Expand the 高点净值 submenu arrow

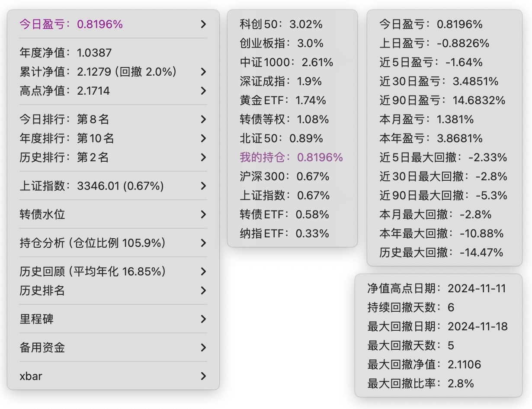click(x=203, y=91)
